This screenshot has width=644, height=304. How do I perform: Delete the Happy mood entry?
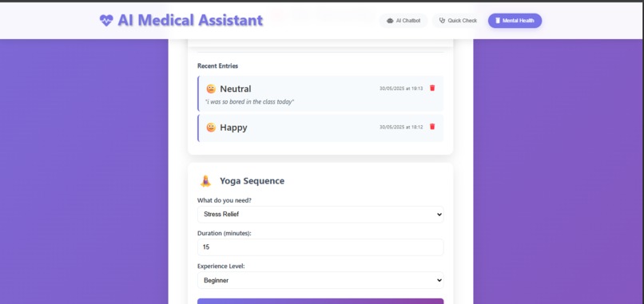coord(432,126)
